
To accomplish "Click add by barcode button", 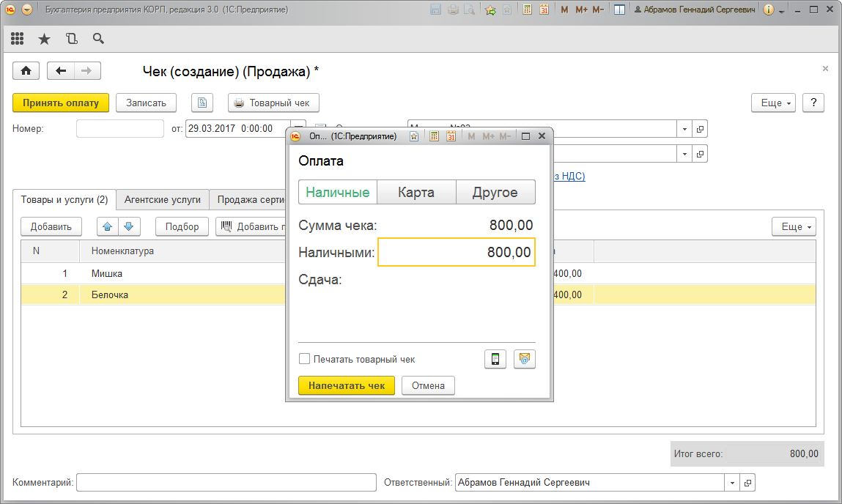I will 251,226.
